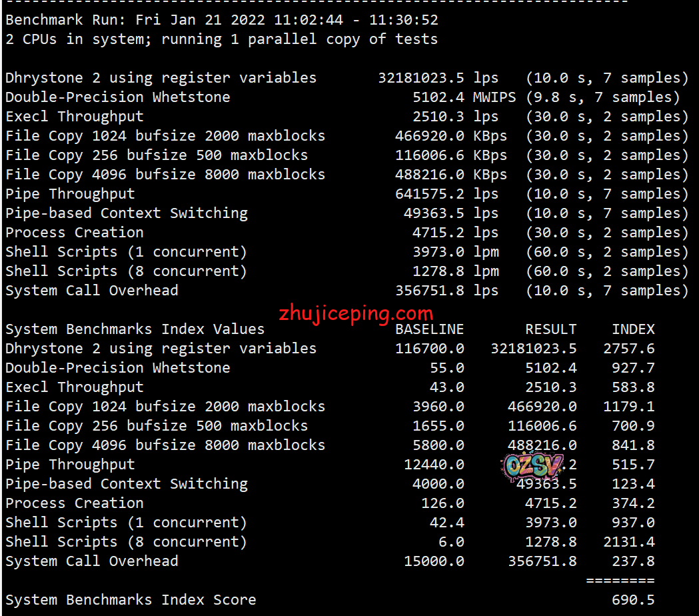Select the "2 CPUs in system" line

(x=221, y=39)
